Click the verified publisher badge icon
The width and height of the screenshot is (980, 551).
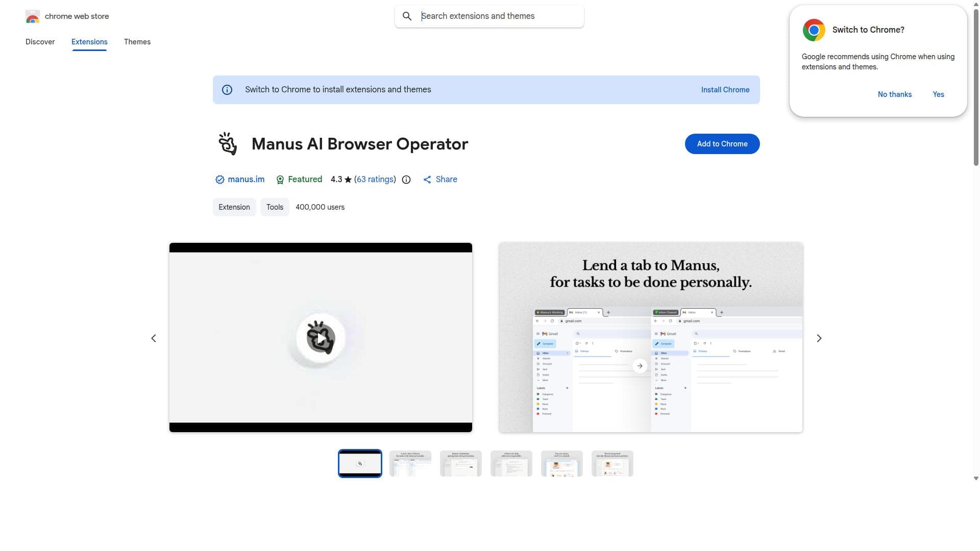(220, 180)
